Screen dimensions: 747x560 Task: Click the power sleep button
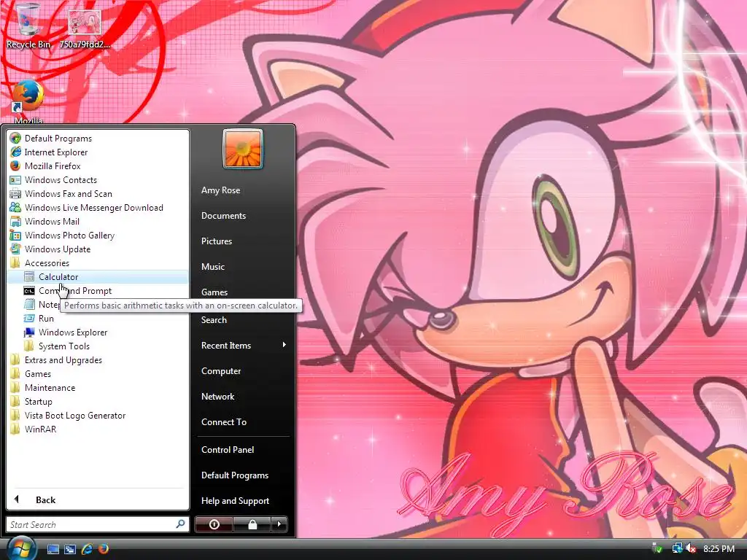214,524
